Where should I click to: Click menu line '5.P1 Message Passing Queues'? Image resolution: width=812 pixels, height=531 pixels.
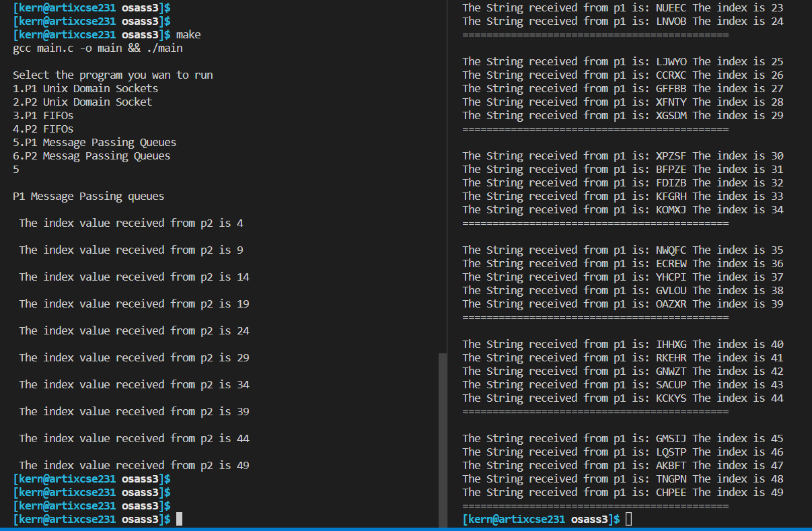tap(95, 142)
